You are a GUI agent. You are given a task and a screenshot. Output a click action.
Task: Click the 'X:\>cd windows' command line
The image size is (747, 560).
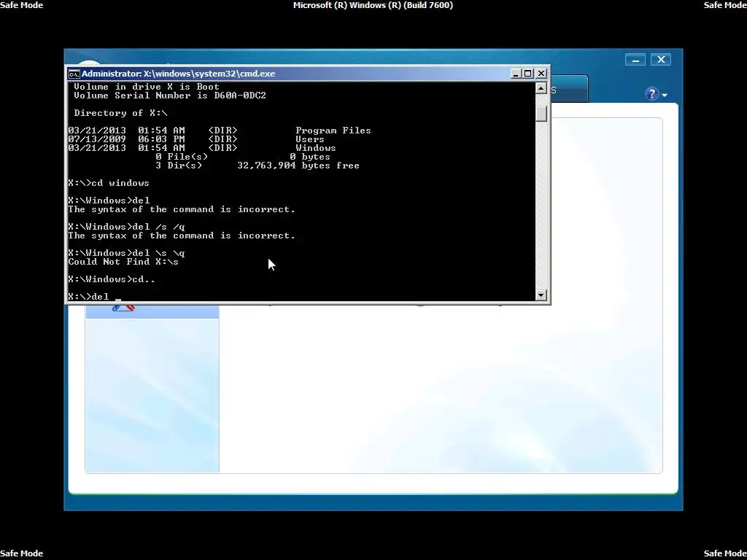point(109,183)
